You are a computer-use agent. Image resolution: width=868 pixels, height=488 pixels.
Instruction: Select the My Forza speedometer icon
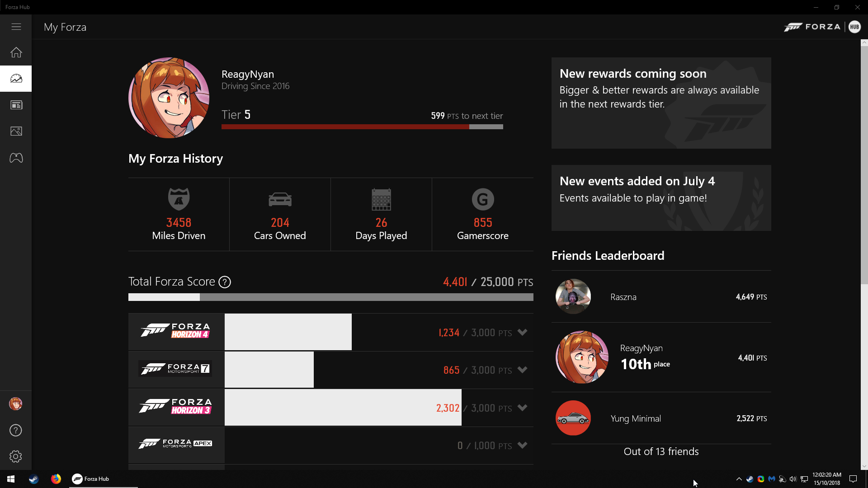[x=16, y=79]
